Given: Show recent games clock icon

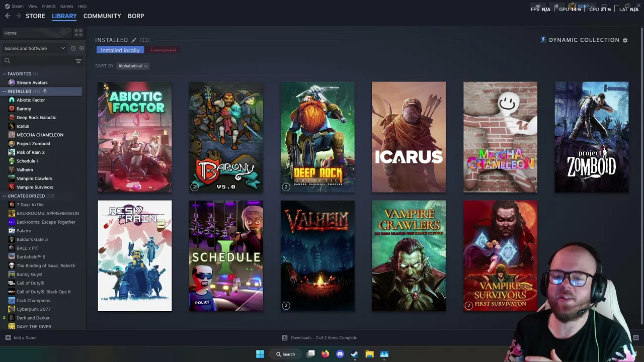Looking at the screenshot, I should coord(73,48).
